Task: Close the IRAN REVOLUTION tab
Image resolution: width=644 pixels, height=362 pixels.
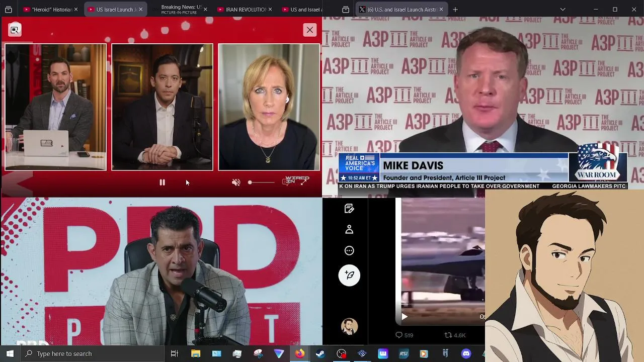Action: point(270,10)
